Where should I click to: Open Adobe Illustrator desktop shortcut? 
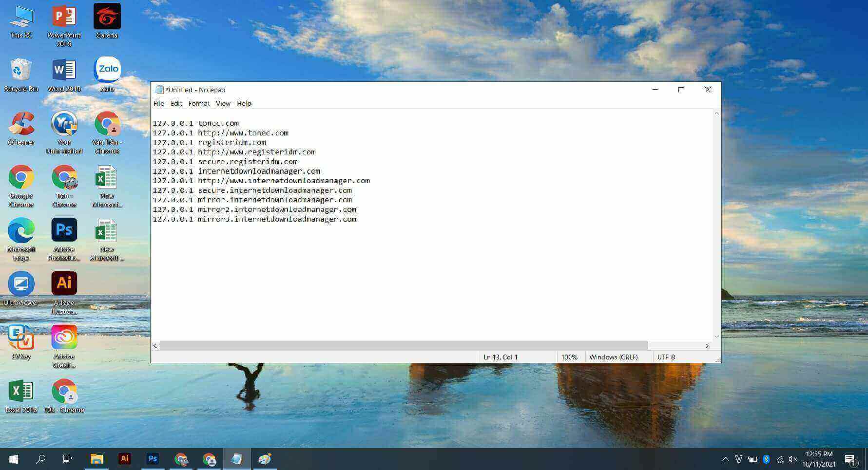pyautogui.click(x=64, y=293)
